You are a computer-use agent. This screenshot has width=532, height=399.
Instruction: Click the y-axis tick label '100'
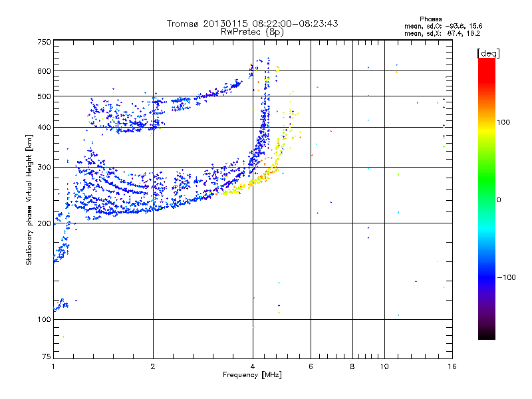click(x=44, y=319)
